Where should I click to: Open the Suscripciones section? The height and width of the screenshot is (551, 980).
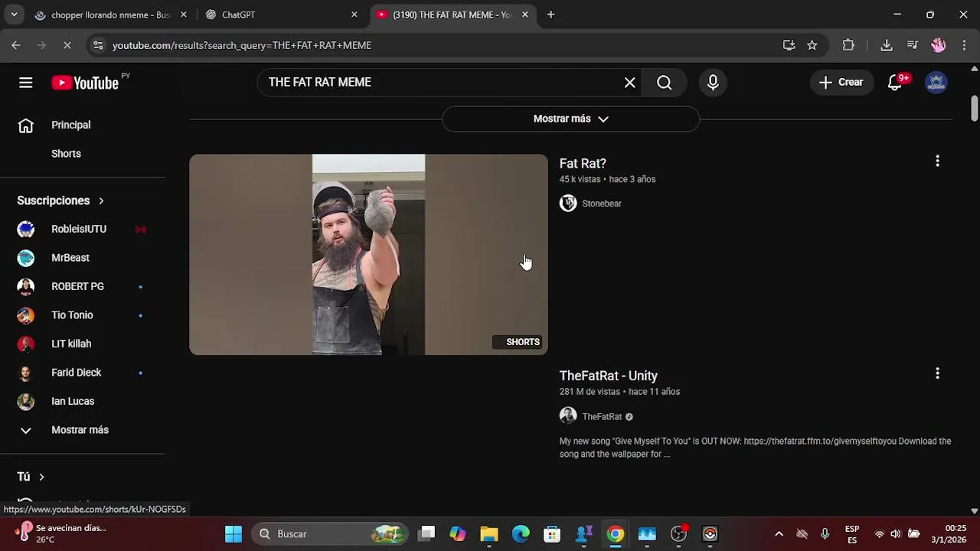point(61,201)
